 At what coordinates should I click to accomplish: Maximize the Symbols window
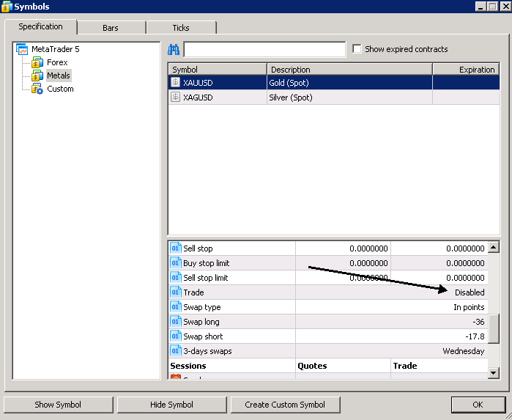click(x=493, y=6)
